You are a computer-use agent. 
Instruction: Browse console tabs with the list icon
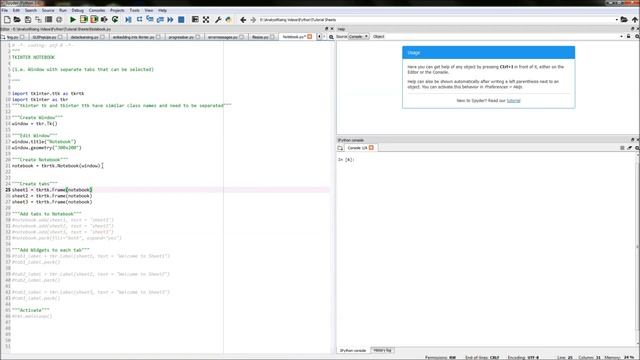pyautogui.click(x=340, y=148)
